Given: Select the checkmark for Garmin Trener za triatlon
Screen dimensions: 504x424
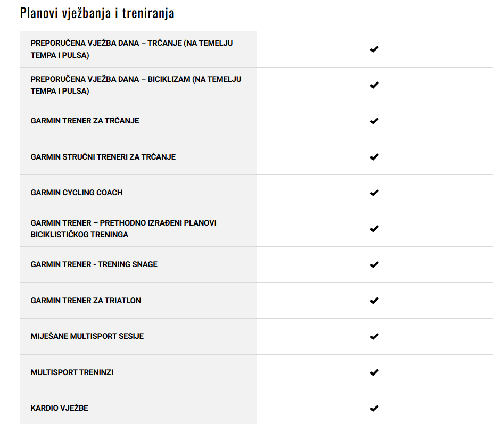Looking at the screenshot, I should 374,301.
